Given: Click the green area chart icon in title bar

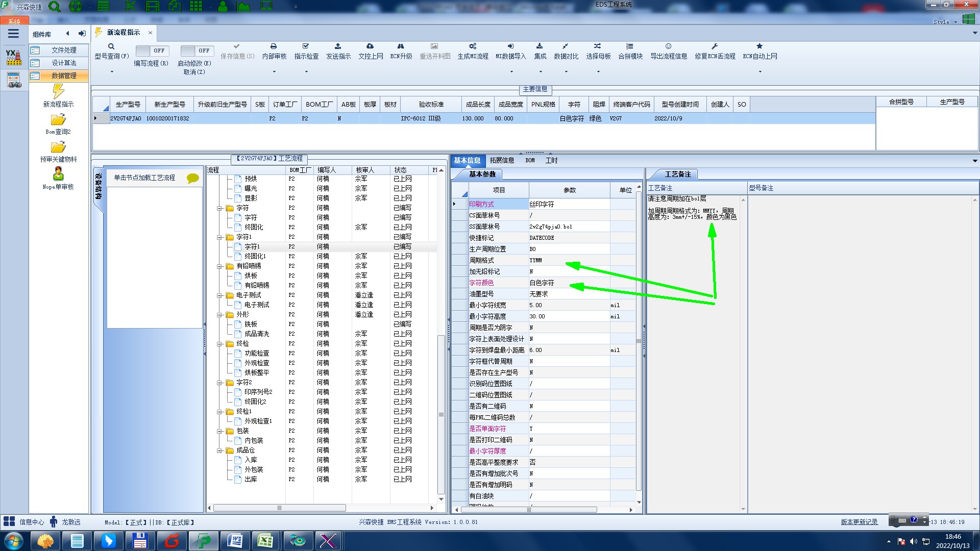Looking at the screenshot, I should point(243,7).
